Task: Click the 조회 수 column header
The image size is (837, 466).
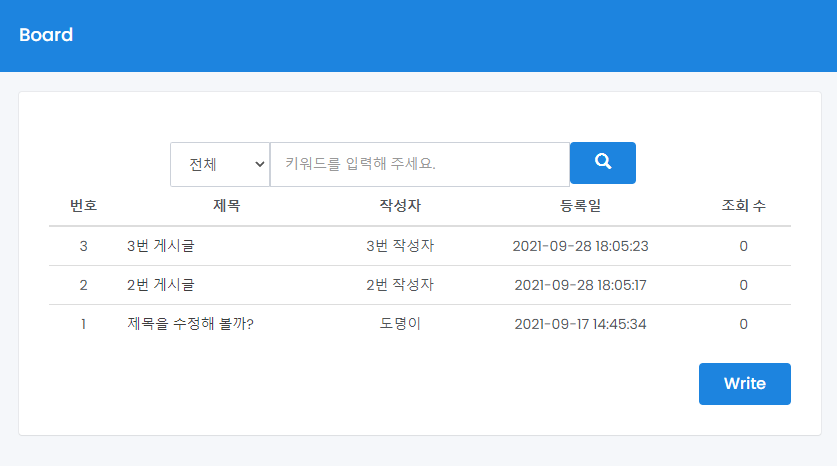Action: 744,206
